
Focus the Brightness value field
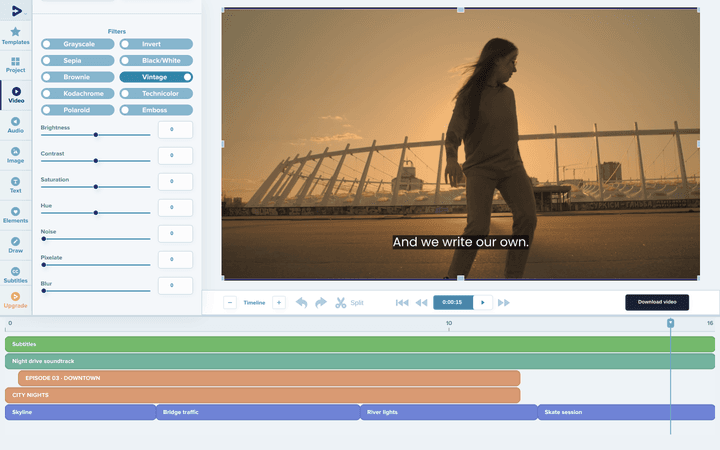coord(175,129)
